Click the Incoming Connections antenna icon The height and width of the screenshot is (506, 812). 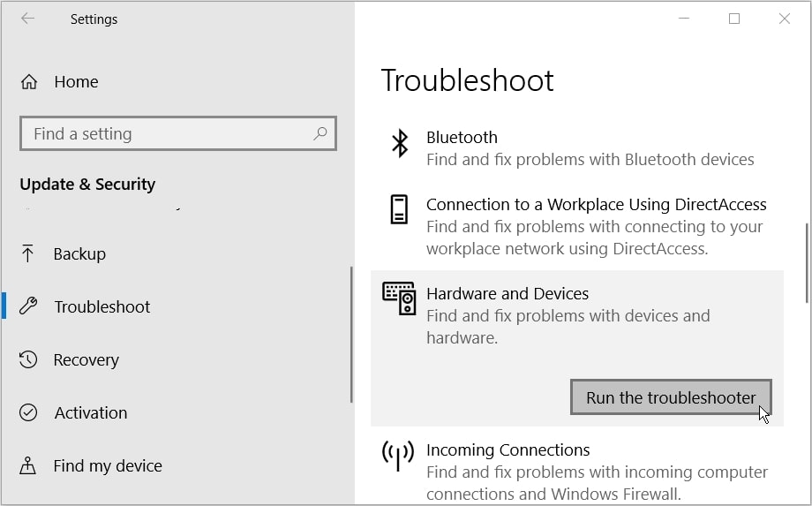tap(398, 456)
